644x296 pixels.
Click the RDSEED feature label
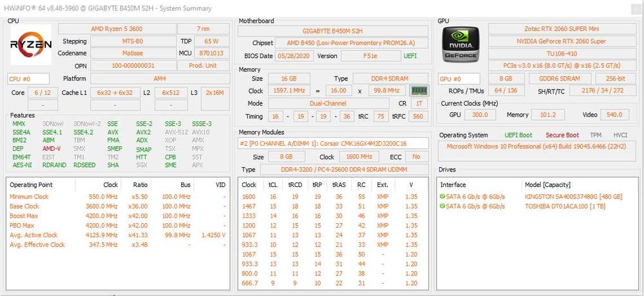click(84, 165)
